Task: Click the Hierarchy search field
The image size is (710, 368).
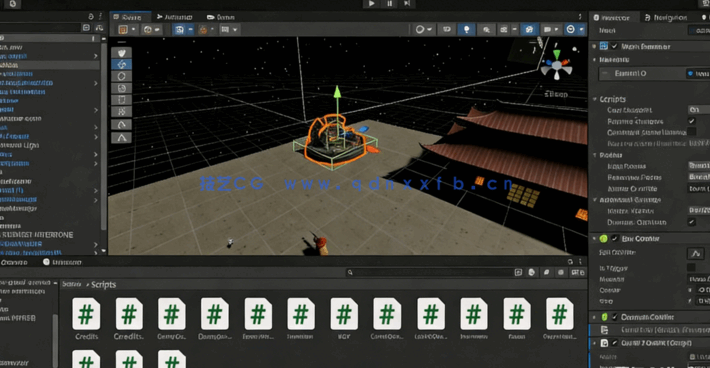Action: [x=40, y=28]
